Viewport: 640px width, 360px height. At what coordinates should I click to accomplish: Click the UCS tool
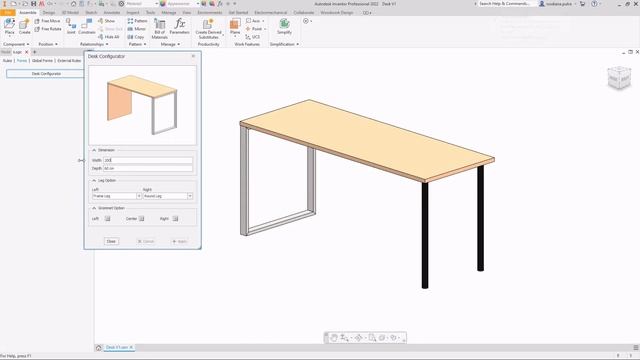click(x=253, y=37)
